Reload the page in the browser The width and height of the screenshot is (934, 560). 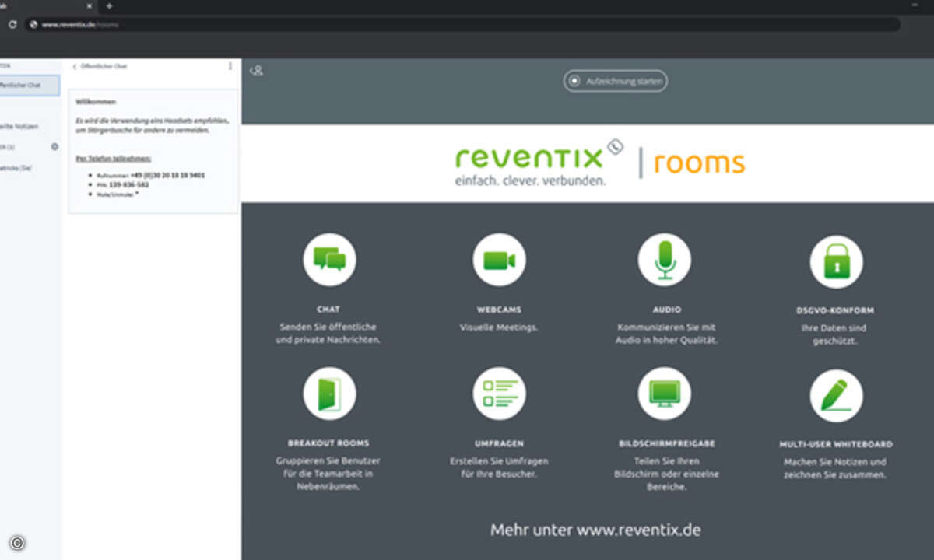[x=12, y=25]
